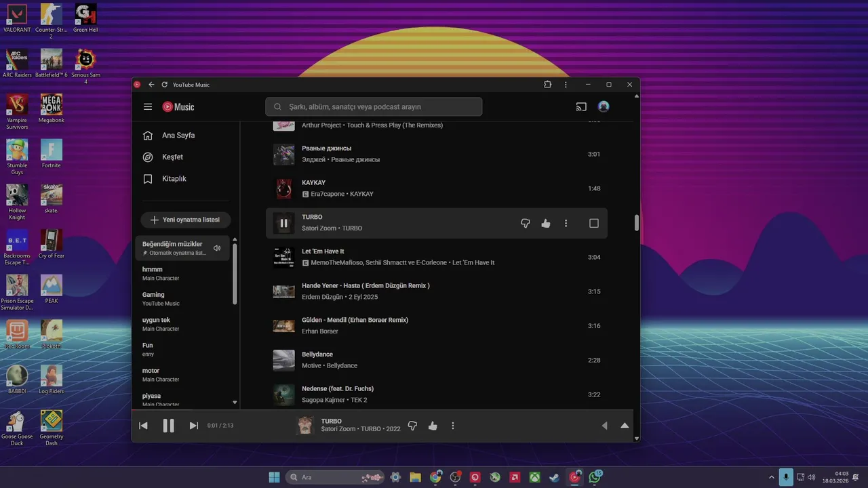
Task: Click the song list scrollbar thumb
Action: (636, 223)
